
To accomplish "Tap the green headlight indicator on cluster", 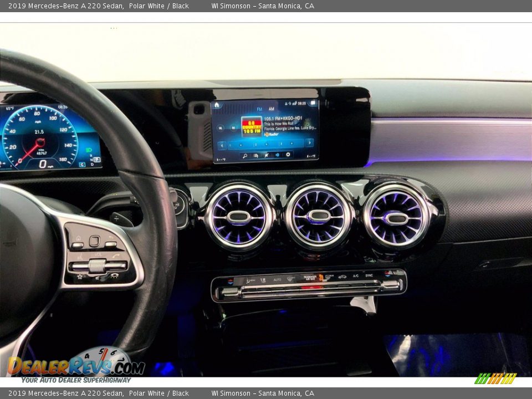I will click(x=88, y=150).
